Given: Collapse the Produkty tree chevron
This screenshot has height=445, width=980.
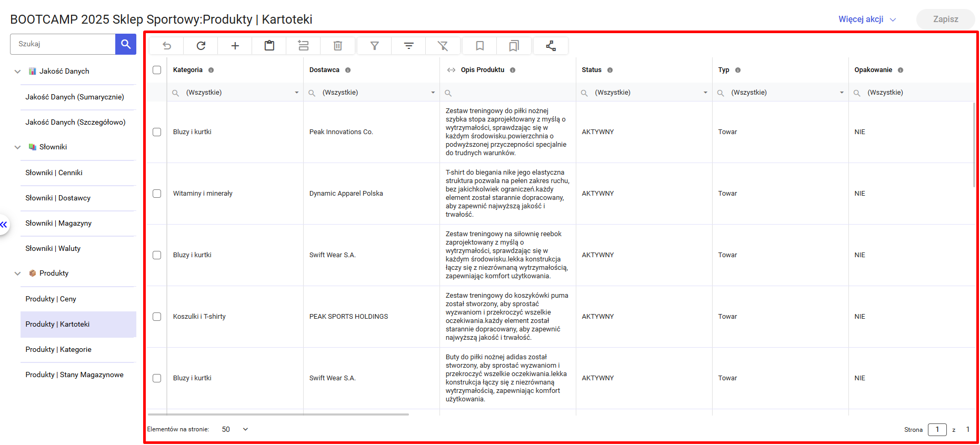Looking at the screenshot, I should (x=17, y=274).
